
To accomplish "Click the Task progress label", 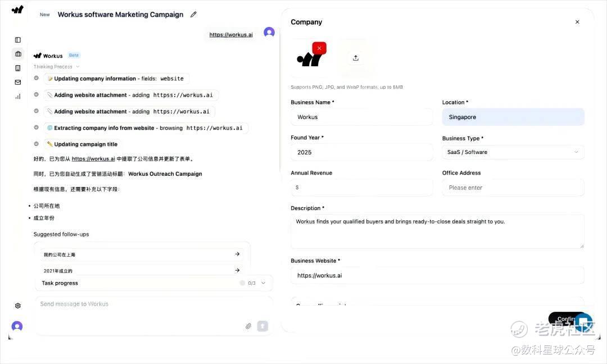I will click(60, 283).
